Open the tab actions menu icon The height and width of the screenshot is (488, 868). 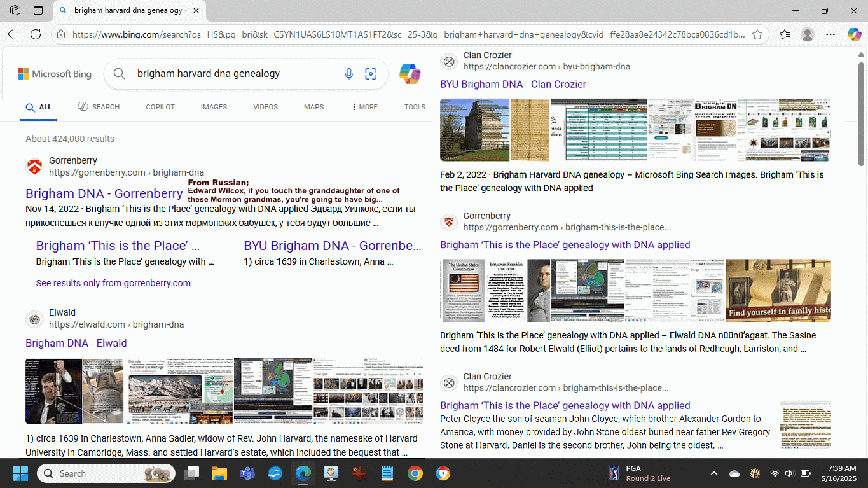click(x=38, y=10)
